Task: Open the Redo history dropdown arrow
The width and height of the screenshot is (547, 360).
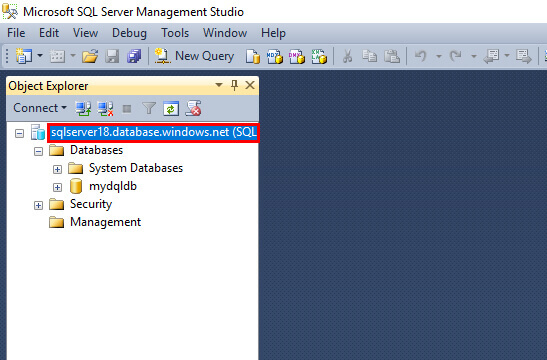Action: [473, 56]
